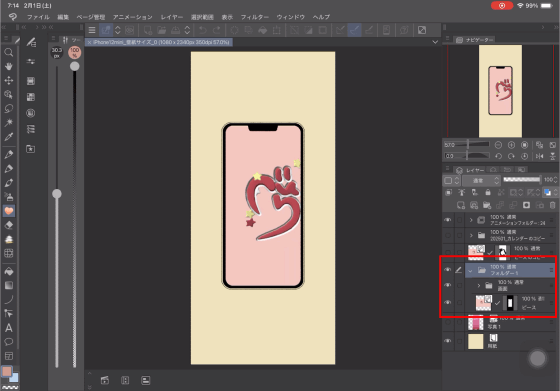The width and height of the screenshot is (560, 391).
Task: Click the Open folder icon in command bar
Action: (x=161, y=30)
